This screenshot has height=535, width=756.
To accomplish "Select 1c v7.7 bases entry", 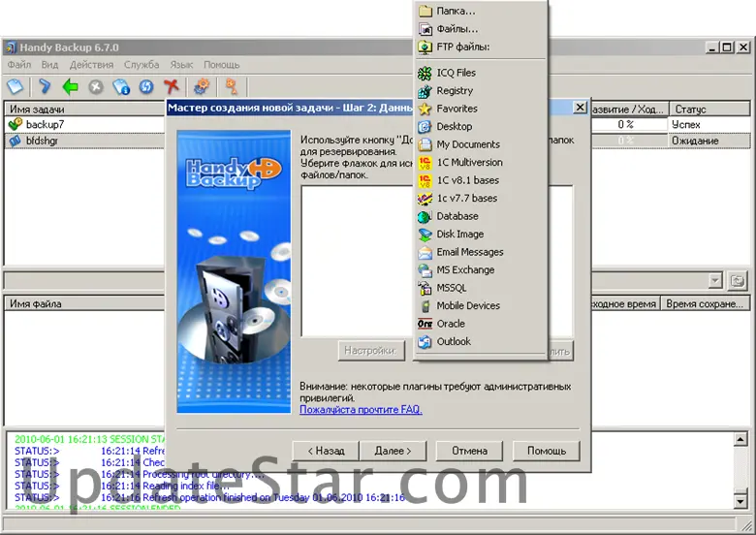I will 481,198.
